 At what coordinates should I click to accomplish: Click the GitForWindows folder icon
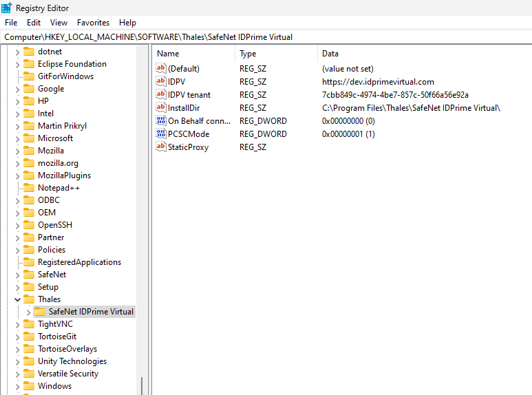tap(29, 76)
